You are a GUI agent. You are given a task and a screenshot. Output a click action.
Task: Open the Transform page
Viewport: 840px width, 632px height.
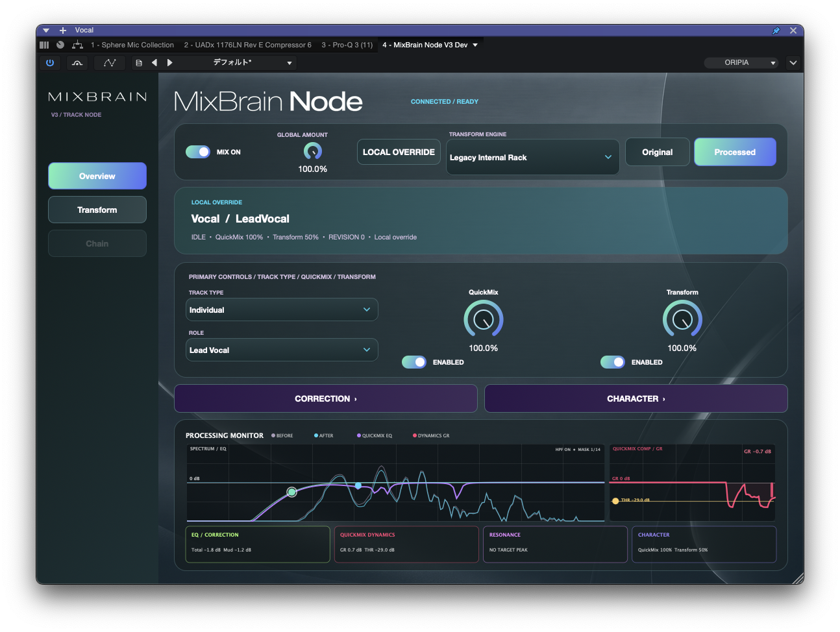click(x=97, y=210)
